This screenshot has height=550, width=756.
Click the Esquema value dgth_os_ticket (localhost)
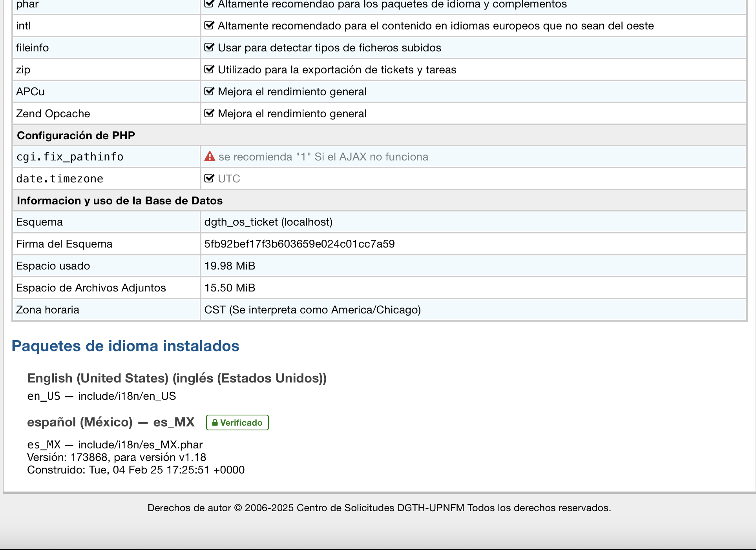(268, 222)
